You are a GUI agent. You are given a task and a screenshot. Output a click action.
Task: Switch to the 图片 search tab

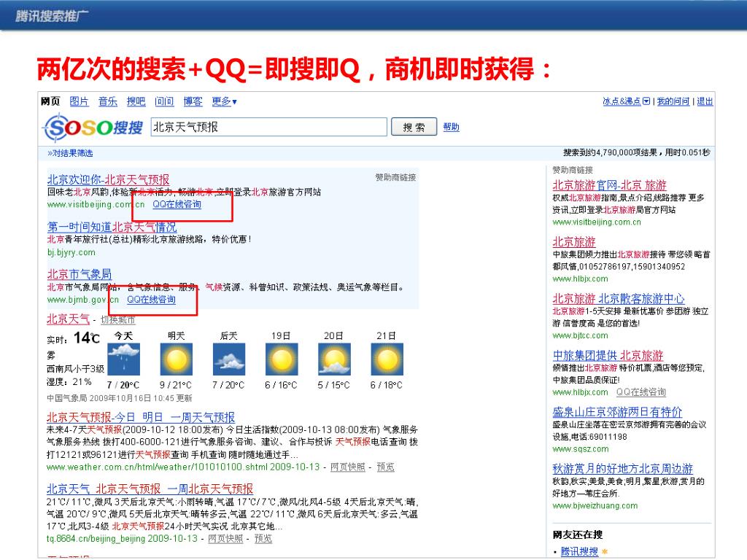pyautogui.click(x=79, y=101)
